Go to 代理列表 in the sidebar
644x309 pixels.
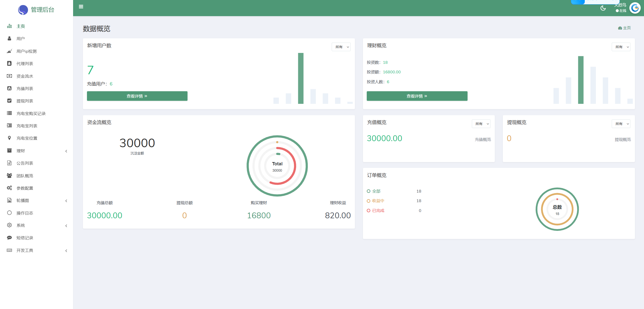pyautogui.click(x=25, y=64)
